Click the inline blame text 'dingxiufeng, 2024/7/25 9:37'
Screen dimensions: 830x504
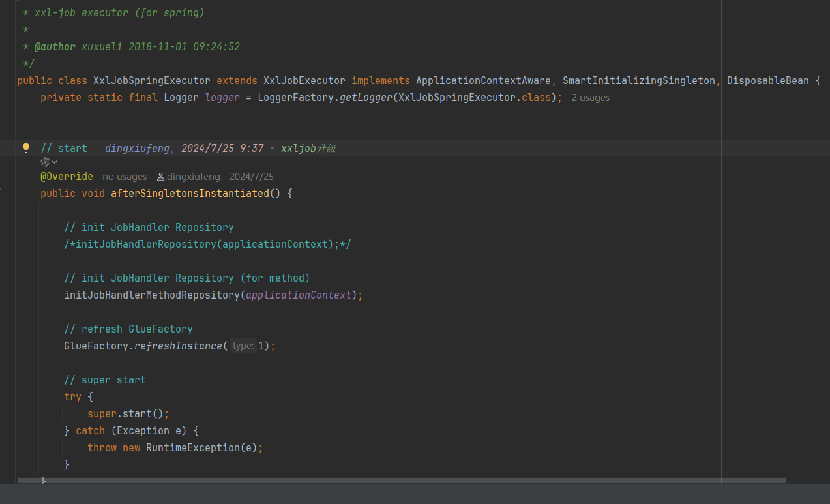(185, 149)
